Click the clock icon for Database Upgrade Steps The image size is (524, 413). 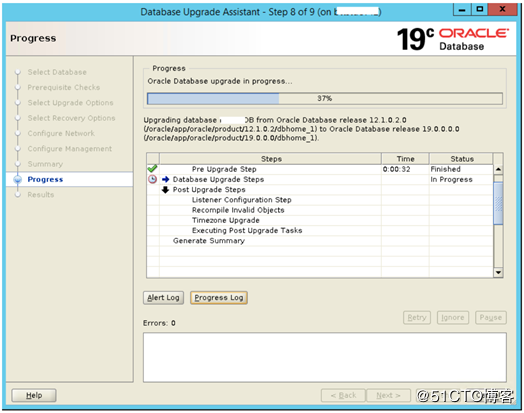[x=152, y=179]
